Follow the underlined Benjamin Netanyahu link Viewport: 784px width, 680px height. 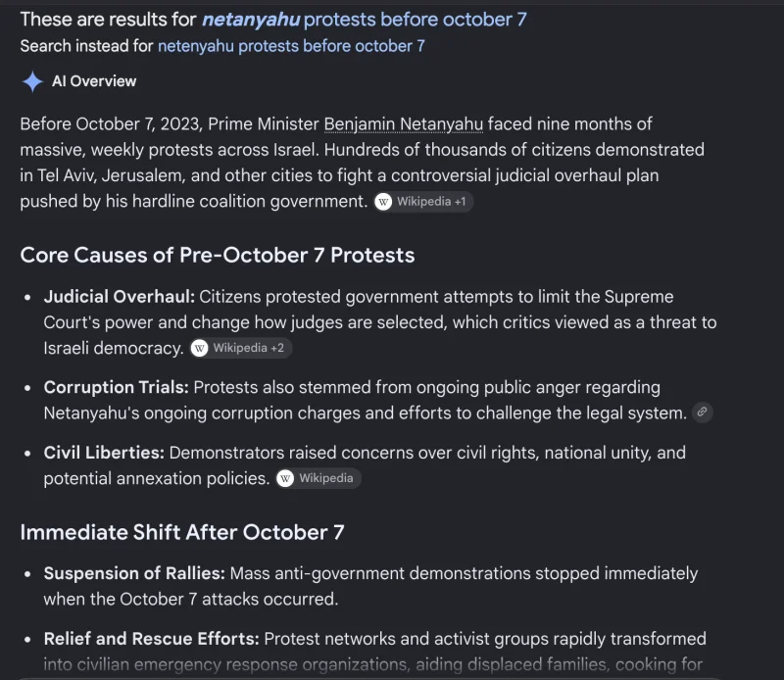pos(404,124)
